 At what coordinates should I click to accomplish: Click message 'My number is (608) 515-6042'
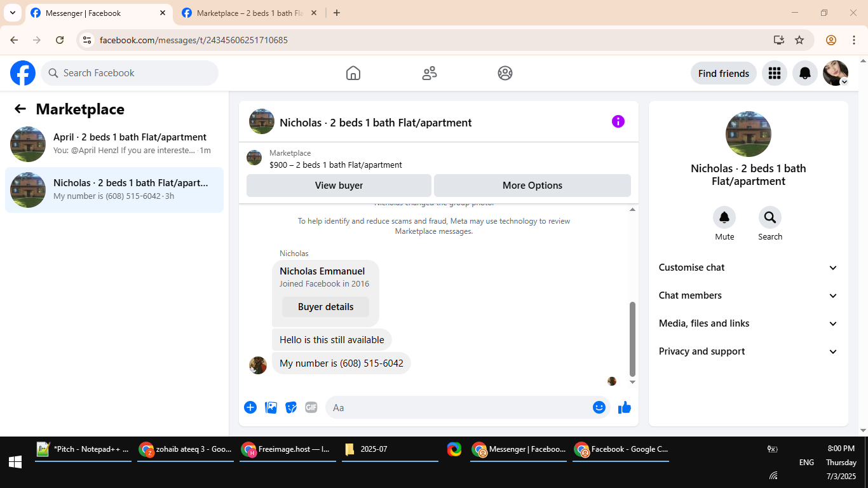pos(341,363)
